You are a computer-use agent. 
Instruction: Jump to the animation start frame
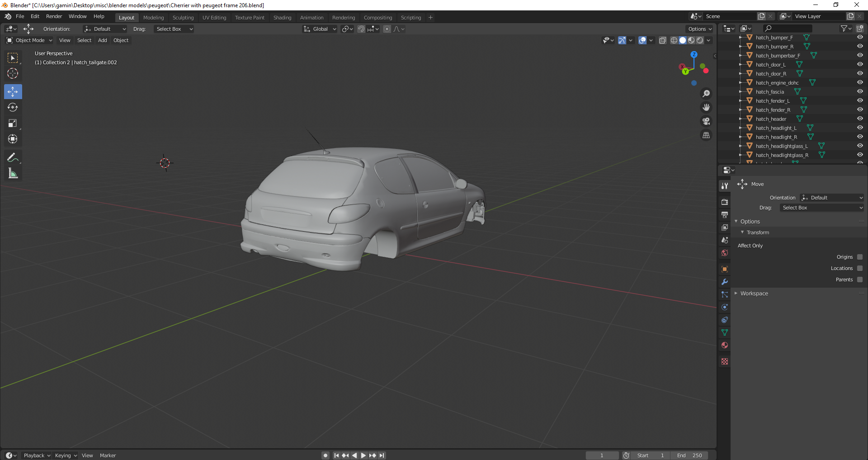click(x=336, y=455)
